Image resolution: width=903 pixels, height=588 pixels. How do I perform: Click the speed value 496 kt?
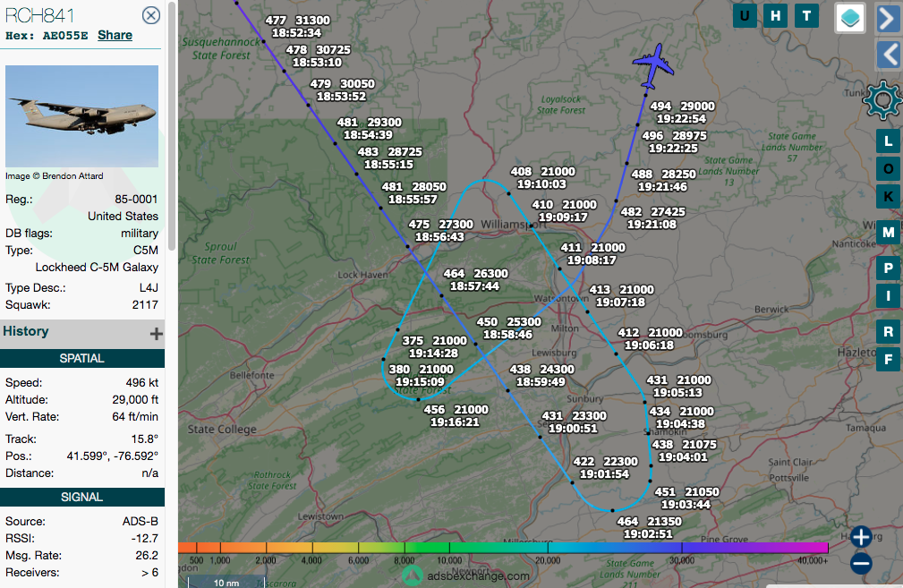pyautogui.click(x=141, y=383)
